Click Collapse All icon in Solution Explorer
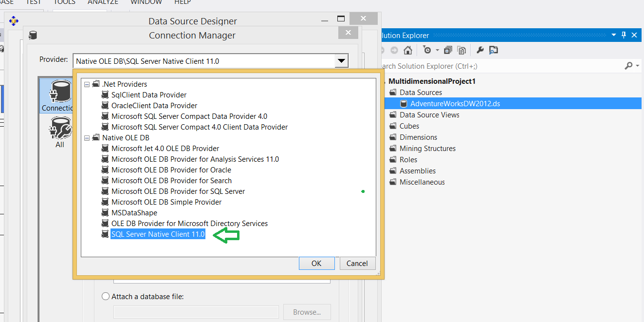The height and width of the screenshot is (322, 644). click(448, 50)
